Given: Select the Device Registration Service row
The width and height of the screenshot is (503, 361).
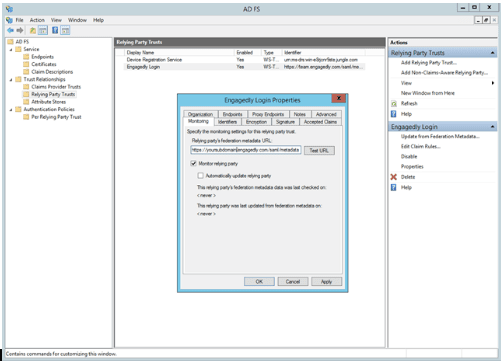Looking at the screenshot, I should click(244, 60).
